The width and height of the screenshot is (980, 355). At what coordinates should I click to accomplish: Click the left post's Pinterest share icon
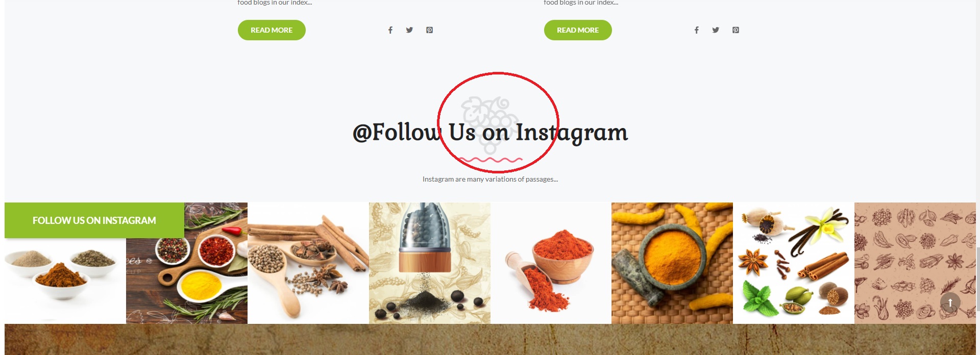[x=430, y=30]
